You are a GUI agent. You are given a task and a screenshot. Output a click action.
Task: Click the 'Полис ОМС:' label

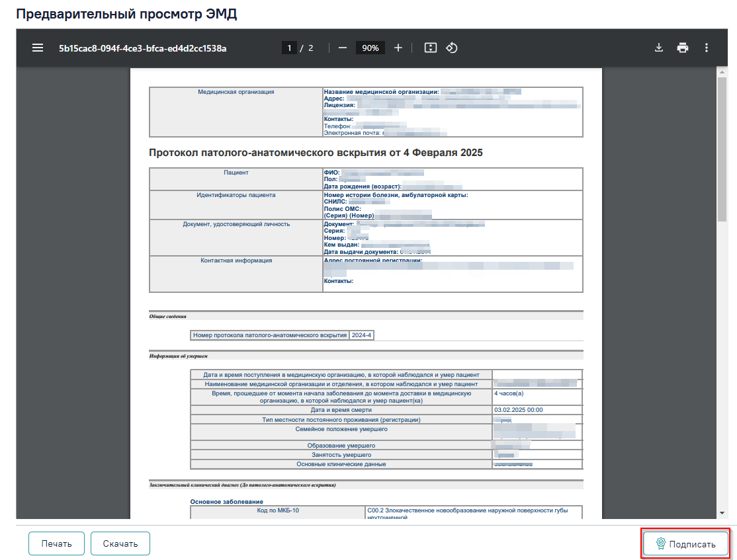(x=343, y=208)
